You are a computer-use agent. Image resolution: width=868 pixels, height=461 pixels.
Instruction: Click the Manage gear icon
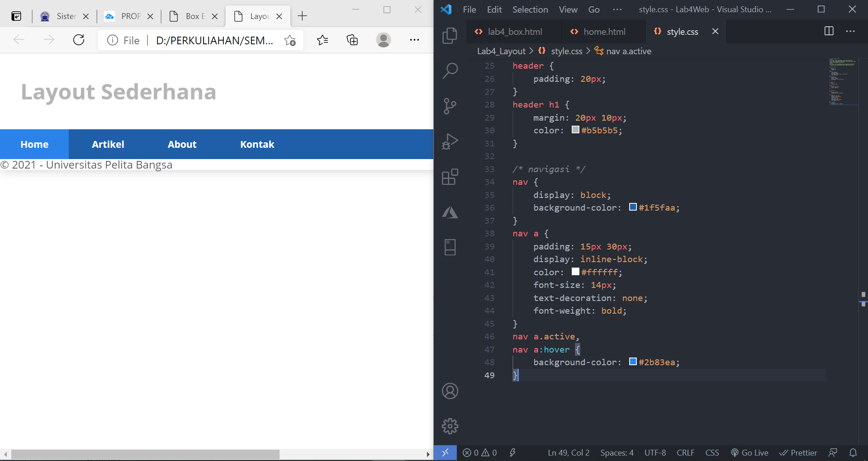[450, 425]
